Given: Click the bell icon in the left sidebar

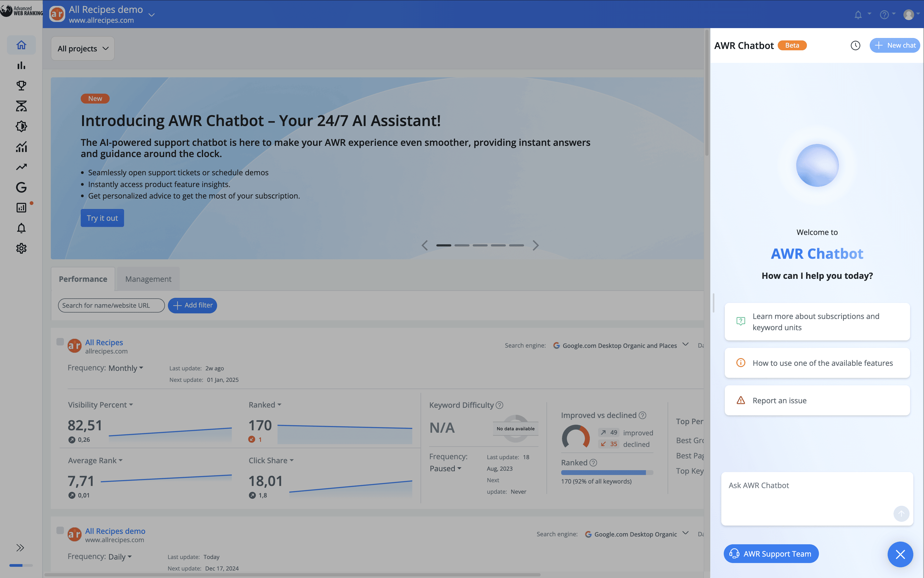Looking at the screenshot, I should 21,228.
